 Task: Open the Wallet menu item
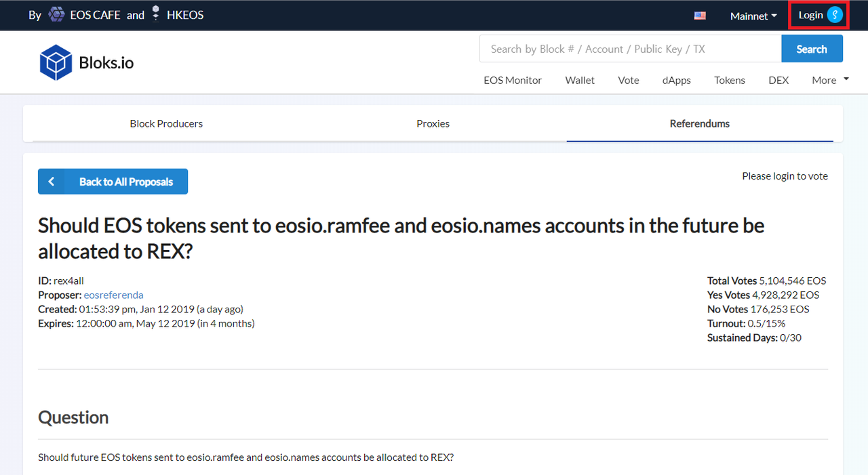(x=580, y=80)
